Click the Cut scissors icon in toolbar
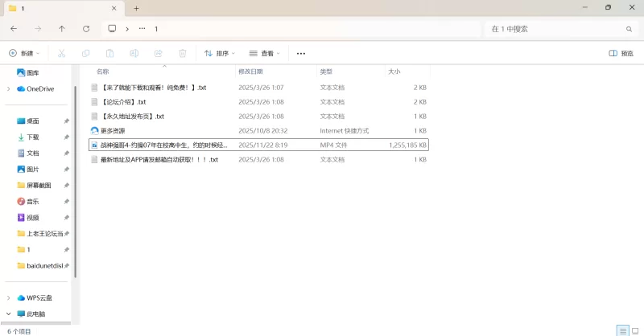Image resolution: width=644 pixels, height=336 pixels. (x=61, y=53)
